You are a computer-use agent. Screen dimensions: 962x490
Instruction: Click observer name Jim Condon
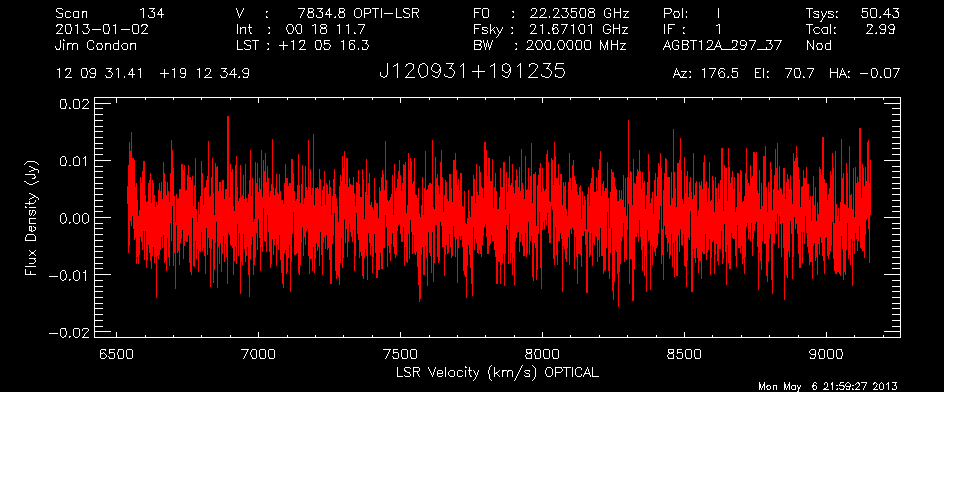96,45
